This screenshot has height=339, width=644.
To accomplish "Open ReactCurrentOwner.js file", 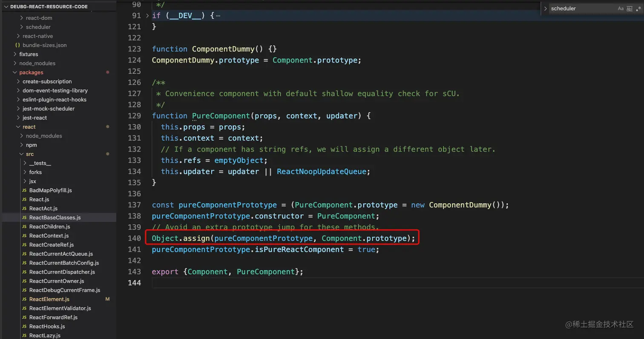I will tap(57, 281).
